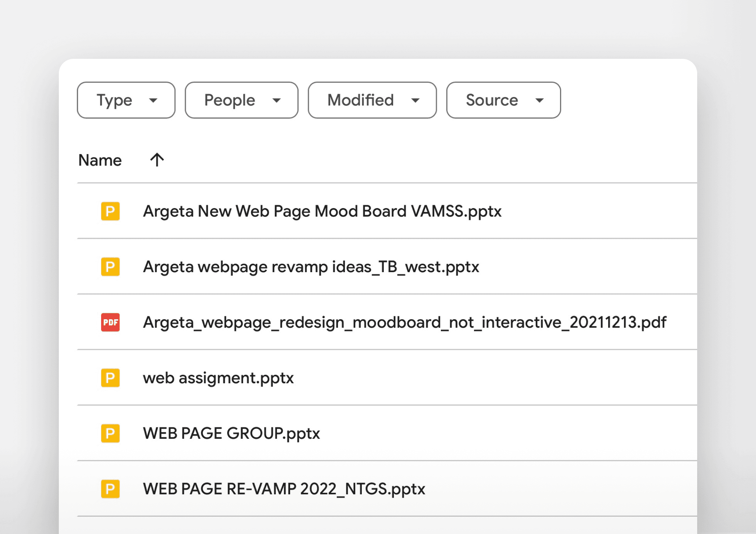
Task: Reverse sort order with the up arrow
Action: (x=157, y=160)
